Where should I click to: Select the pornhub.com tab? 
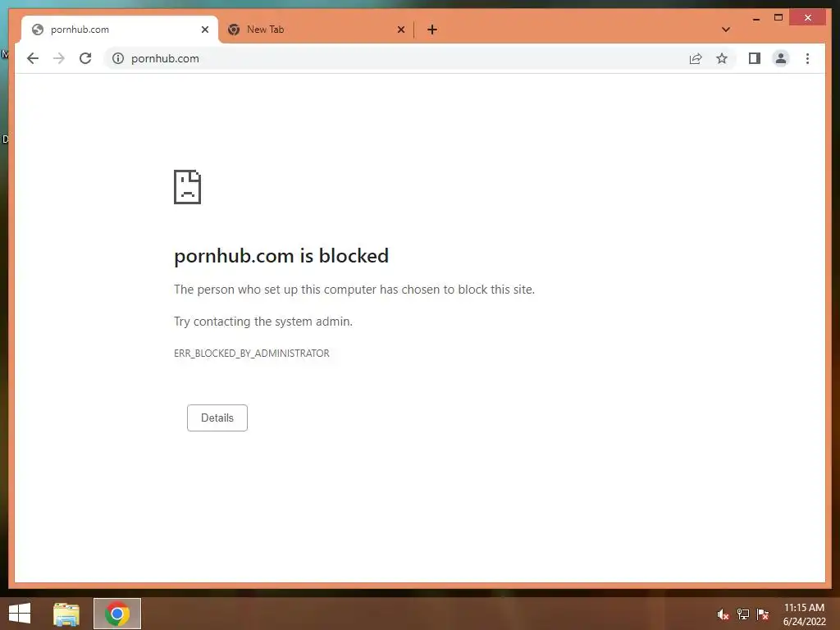120,30
